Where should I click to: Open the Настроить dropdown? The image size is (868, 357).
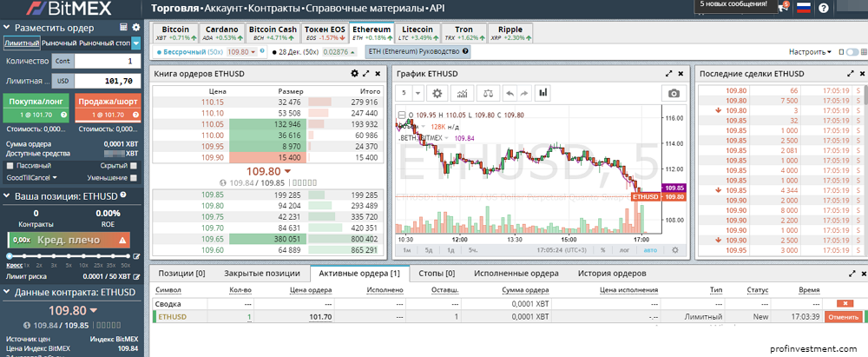click(x=811, y=51)
